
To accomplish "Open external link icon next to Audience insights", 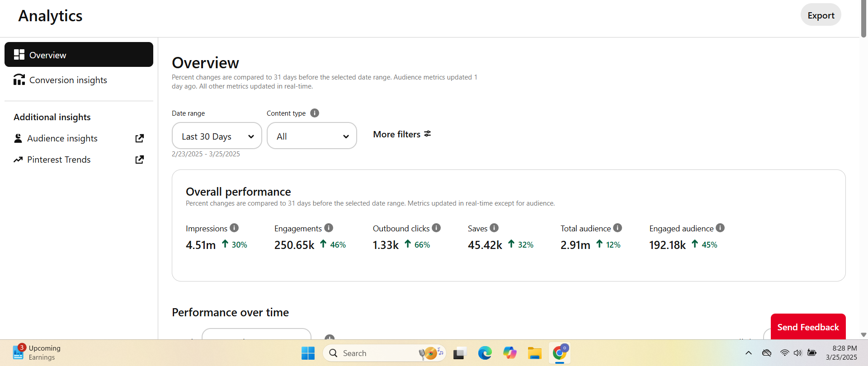I will click(x=140, y=138).
